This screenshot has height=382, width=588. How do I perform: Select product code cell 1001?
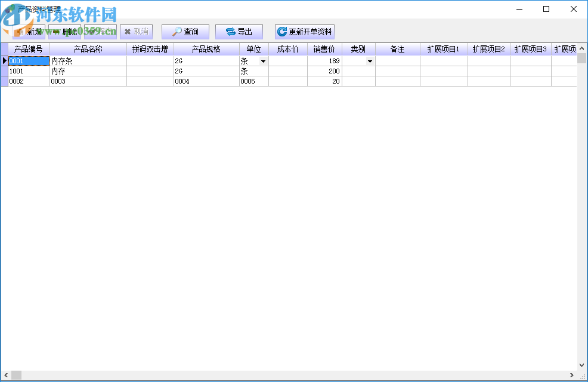tap(29, 71)
